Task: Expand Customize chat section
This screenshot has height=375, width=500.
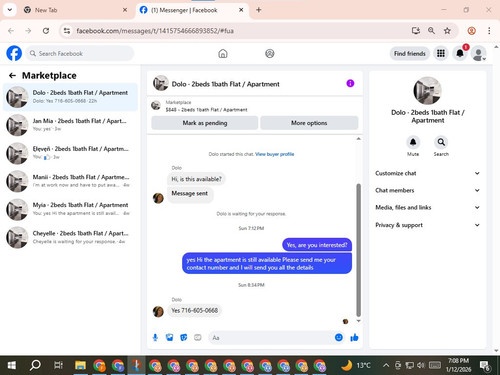Action: click(428, 173)
